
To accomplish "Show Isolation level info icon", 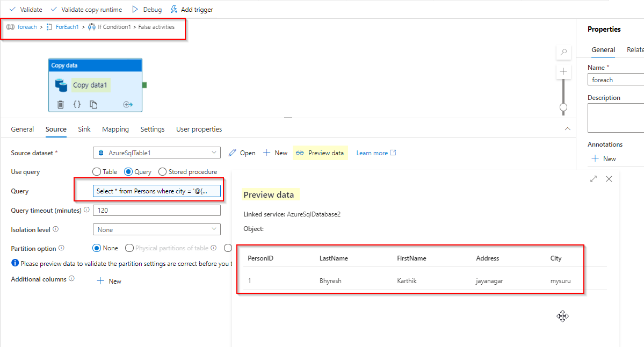I will coord(56,229).
